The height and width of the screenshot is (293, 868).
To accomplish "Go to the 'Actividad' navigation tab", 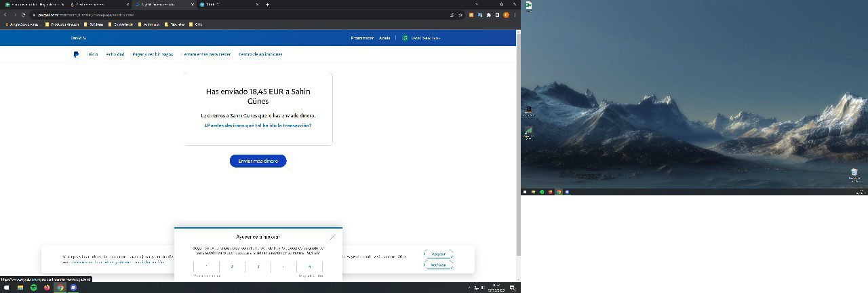I will point(115,54).
